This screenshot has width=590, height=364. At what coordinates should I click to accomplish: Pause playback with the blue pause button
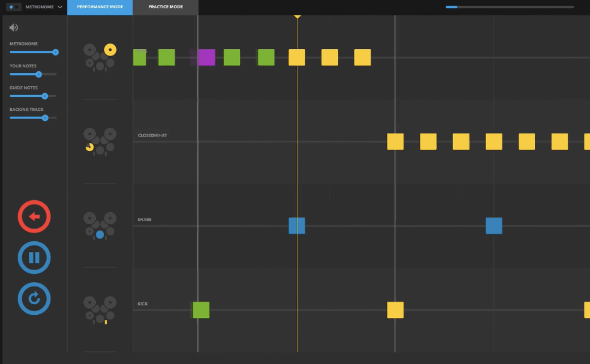click(x=34, y=258)
